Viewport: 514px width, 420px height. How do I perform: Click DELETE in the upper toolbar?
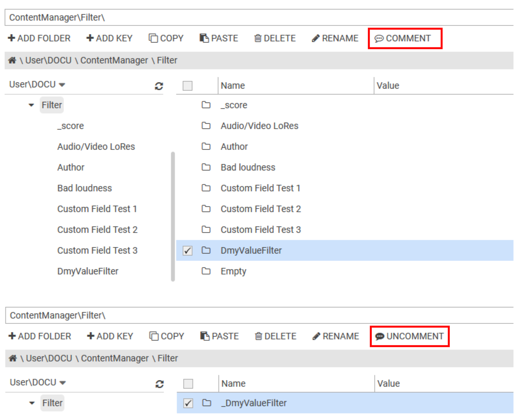pos(275,38)
